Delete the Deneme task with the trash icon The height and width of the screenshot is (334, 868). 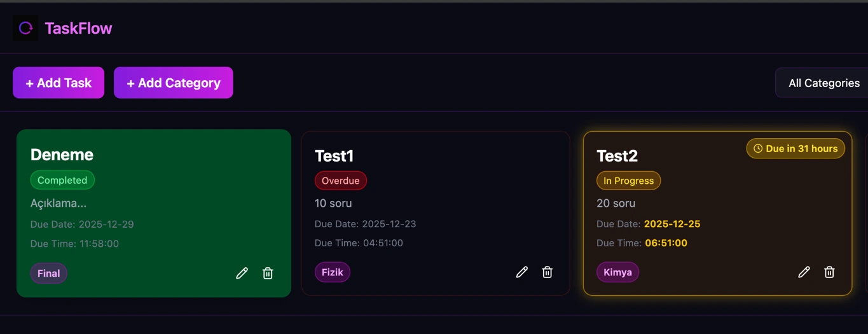tap(268, 274)
